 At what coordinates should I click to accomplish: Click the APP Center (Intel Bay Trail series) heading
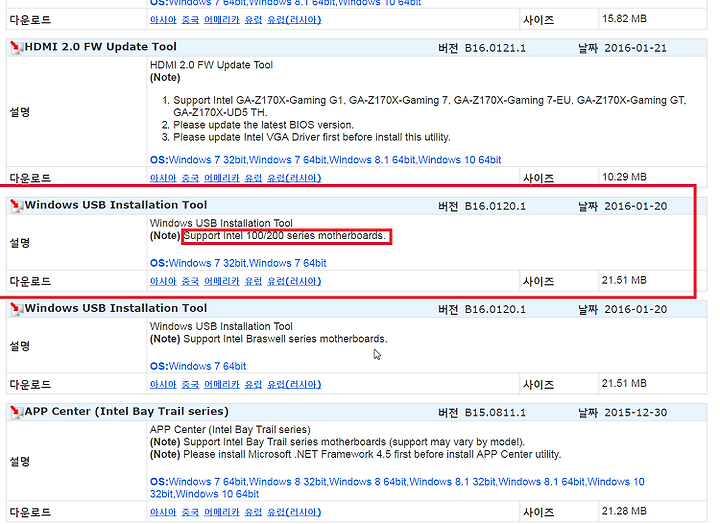click(127, 411)
